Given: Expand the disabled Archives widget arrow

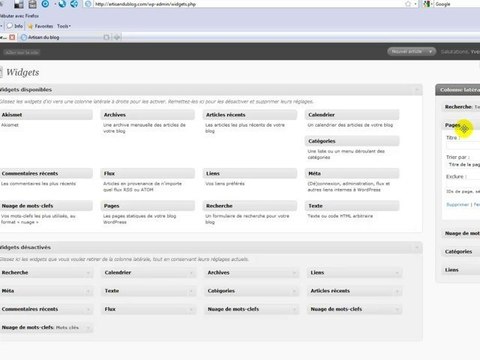Looking at the screenshot, I should point(294,273).
